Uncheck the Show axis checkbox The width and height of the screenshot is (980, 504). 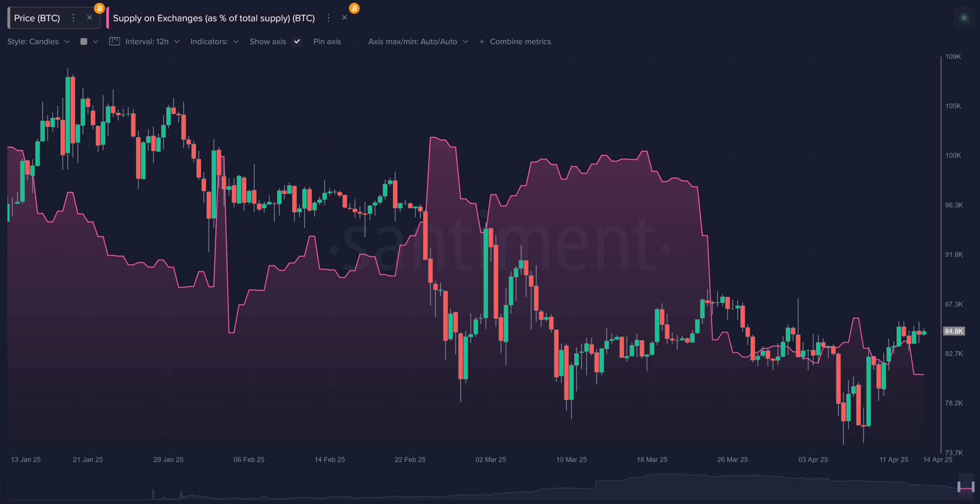click(x=297, y=41)
